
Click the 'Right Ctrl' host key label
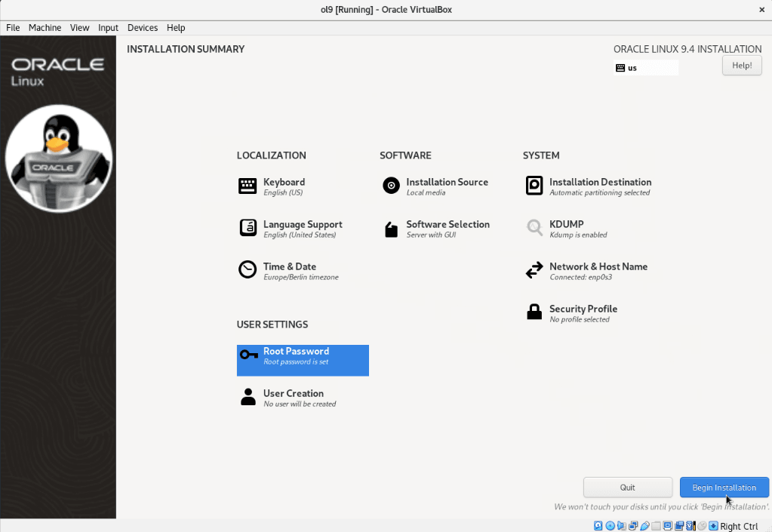point(739,526)
